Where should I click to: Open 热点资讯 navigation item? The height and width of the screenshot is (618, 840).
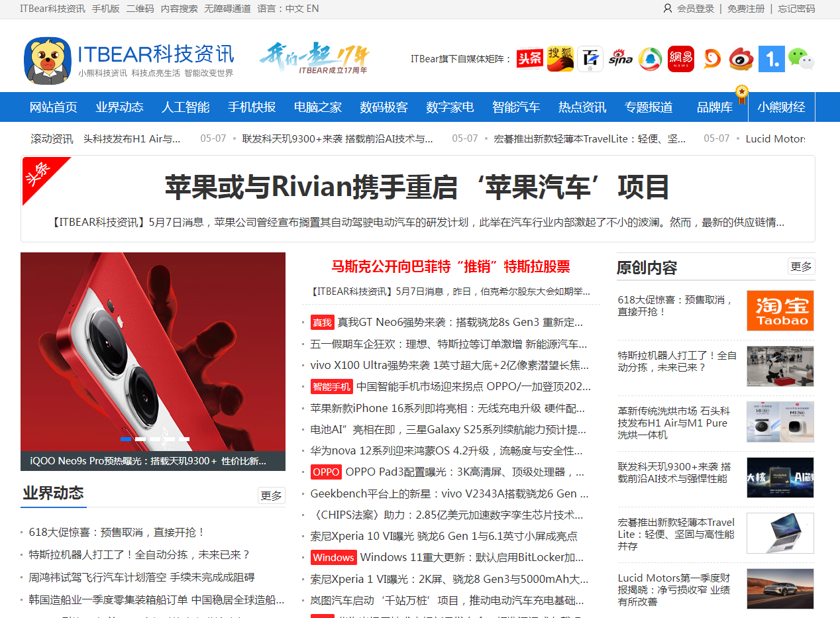582,107
